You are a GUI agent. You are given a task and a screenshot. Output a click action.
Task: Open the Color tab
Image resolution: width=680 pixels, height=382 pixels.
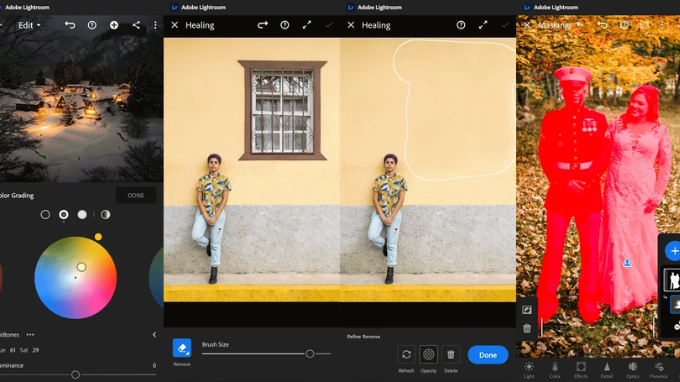(x=555, y=370)
